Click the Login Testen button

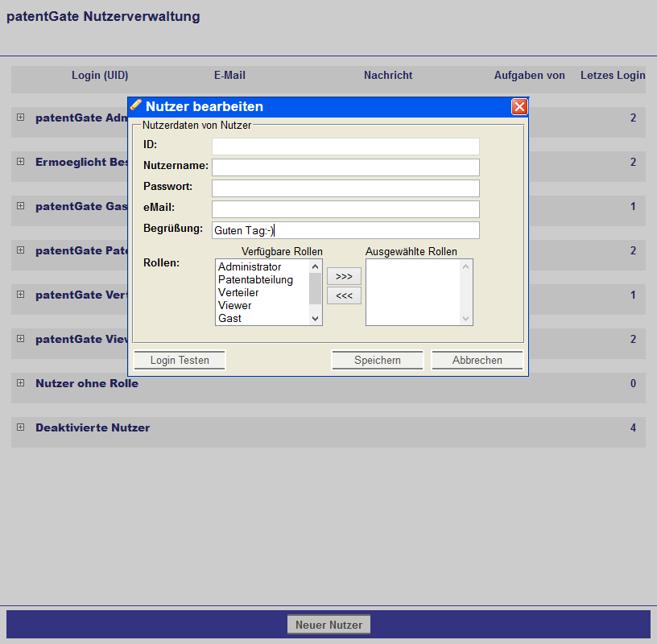click(180, 361)
